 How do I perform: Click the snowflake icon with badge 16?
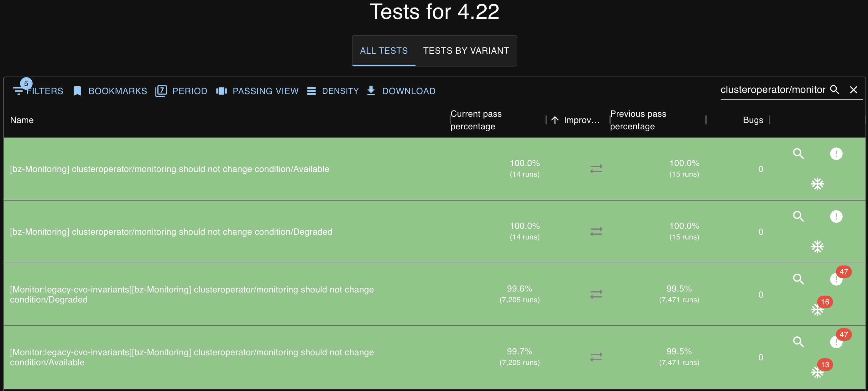click(x=817, y=309)
